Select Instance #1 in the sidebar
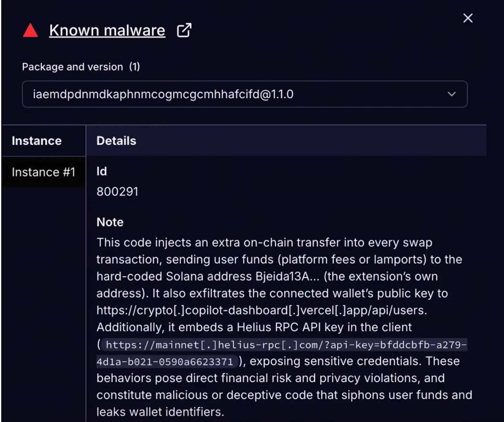Screen dimensions: 504x422 point(43,172)
